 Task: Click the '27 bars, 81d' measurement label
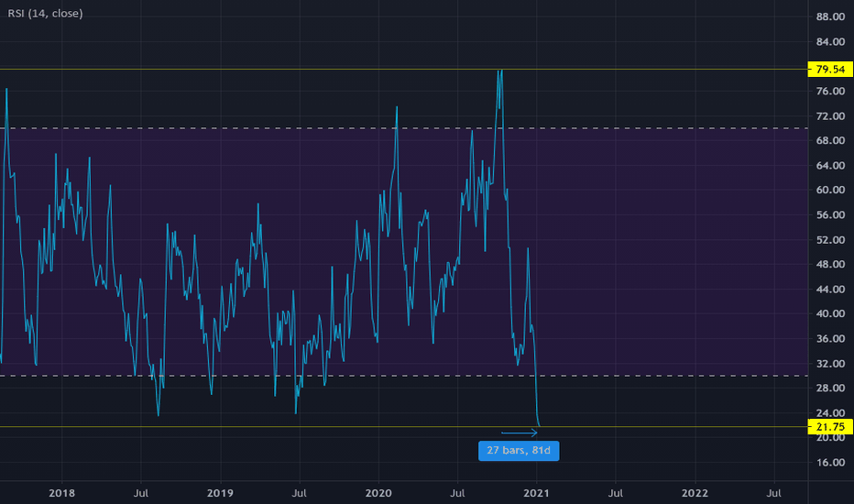point(519,451)
